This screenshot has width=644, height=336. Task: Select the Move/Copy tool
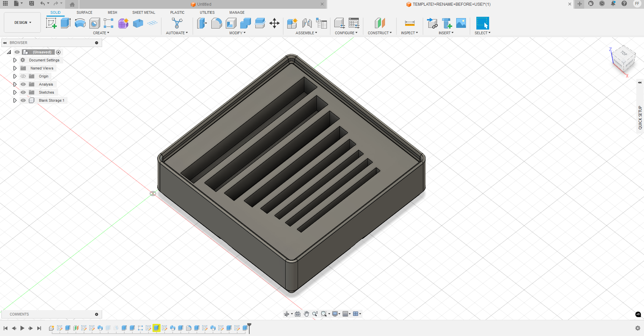(x=274, y=23)
